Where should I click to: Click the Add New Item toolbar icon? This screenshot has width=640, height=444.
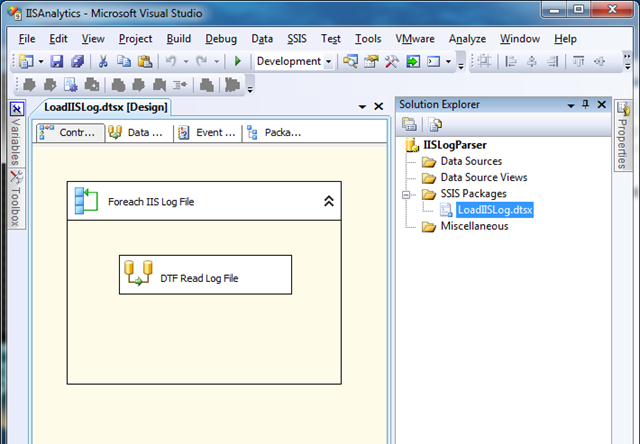point(27,62)
